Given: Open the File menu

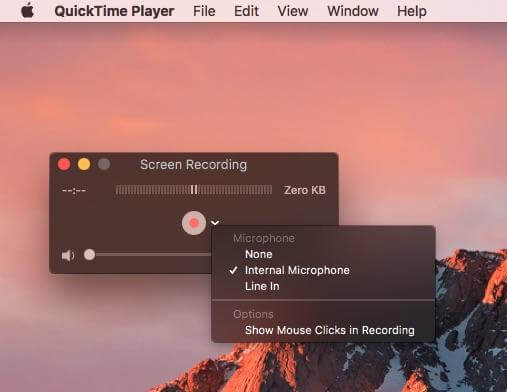Looking at the screenshot, I should coord(204,11).
